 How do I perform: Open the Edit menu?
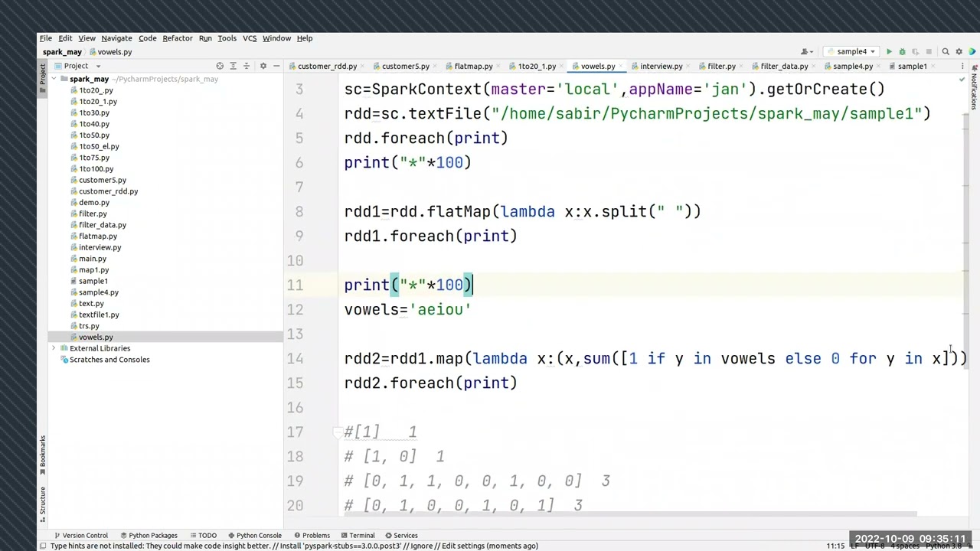click(x=65, y=38)
